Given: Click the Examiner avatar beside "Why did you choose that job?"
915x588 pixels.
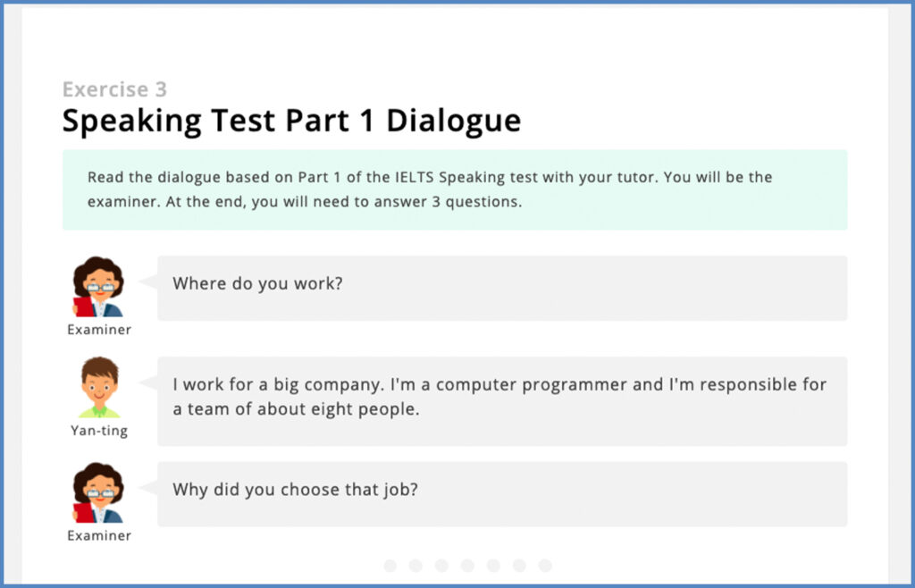Looking at the screenshot, I should [98, 493].
